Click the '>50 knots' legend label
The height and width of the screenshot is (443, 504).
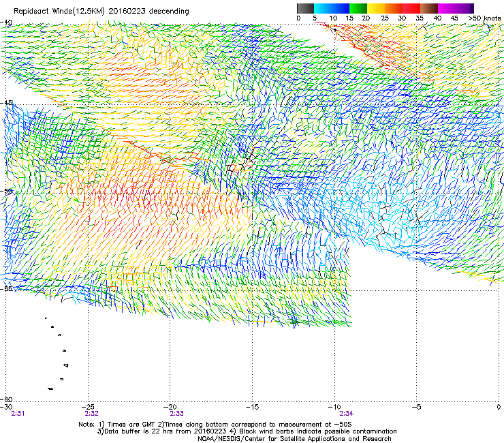click(x=484, y=18)
